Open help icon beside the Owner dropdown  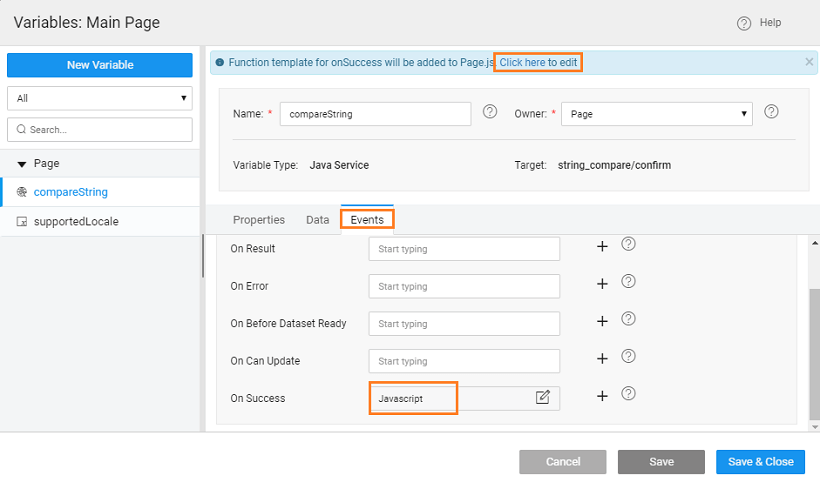[x=771, y=112]
